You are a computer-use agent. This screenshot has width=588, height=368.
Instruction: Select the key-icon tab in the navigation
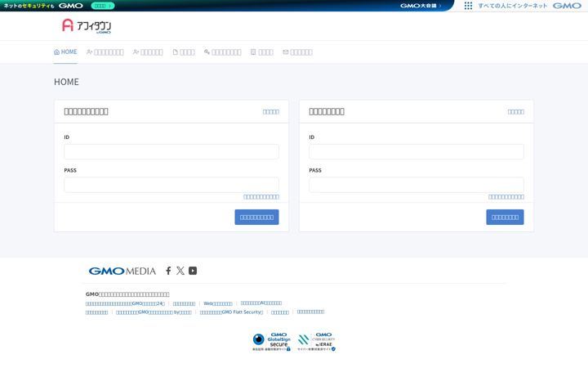tap(223, 52)
